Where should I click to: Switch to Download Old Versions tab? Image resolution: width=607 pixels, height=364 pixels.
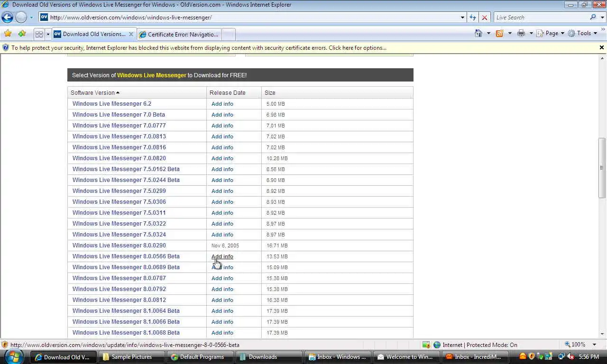[x=94, y=34]
